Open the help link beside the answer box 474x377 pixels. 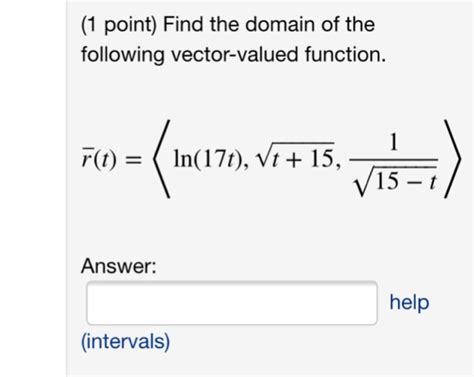[x=409, y=303]
